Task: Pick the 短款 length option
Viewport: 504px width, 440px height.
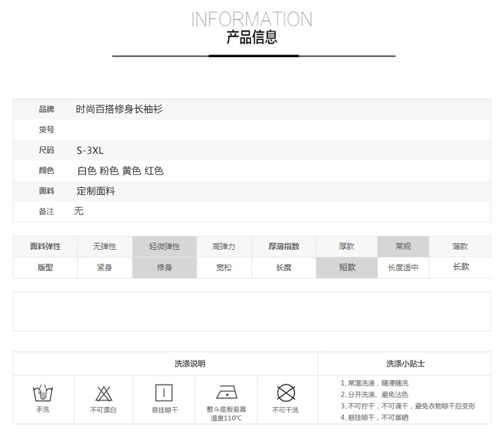Action: [347, 267]
